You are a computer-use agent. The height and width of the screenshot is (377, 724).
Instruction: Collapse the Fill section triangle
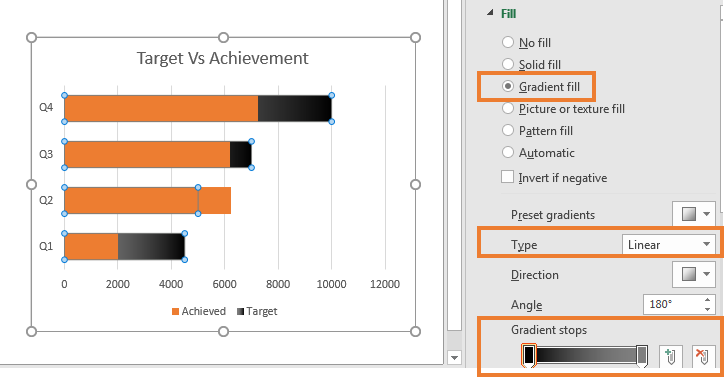pyautogui.click(x=490, y=13)
